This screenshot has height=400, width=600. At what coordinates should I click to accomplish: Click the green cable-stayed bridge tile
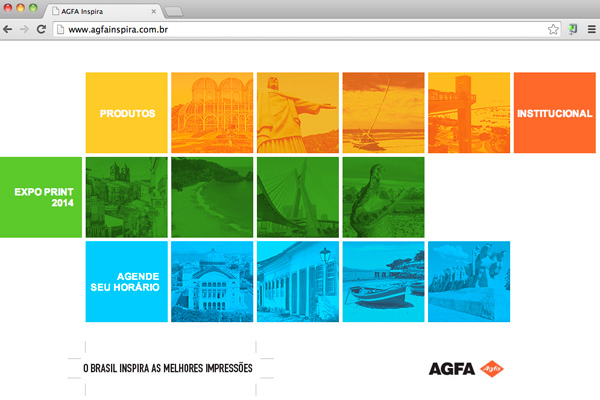click(x=298, y=197)
